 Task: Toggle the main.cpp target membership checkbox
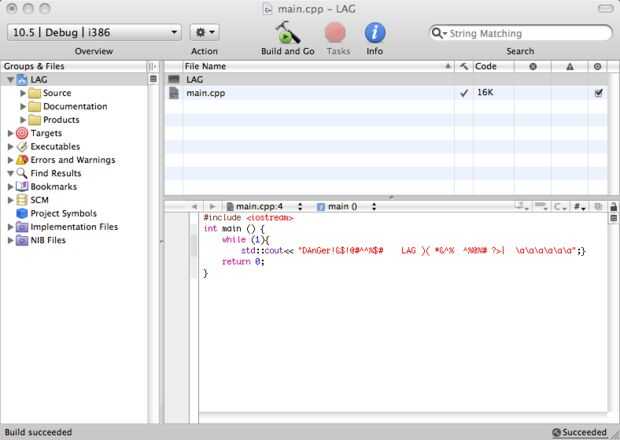coord(598,93)
